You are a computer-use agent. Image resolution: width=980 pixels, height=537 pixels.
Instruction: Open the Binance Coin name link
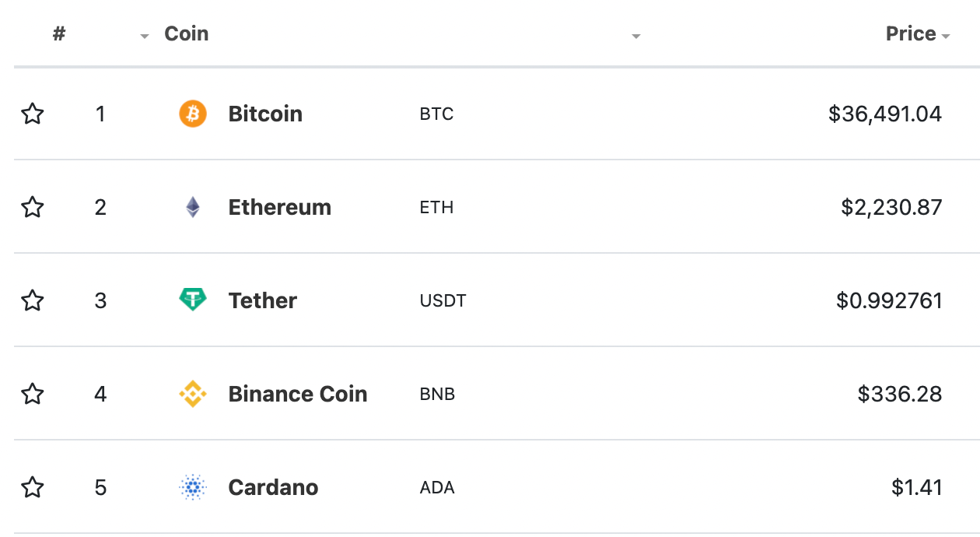[298, 394]
